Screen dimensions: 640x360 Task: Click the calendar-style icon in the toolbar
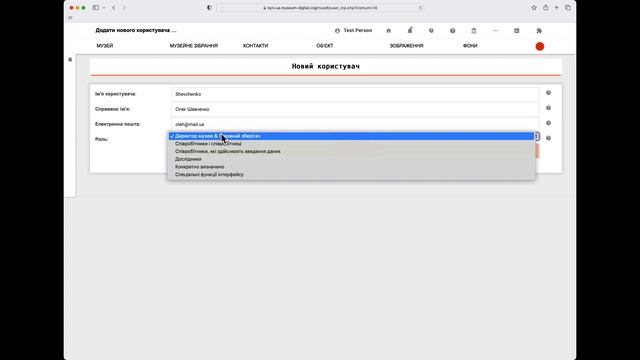516,31
